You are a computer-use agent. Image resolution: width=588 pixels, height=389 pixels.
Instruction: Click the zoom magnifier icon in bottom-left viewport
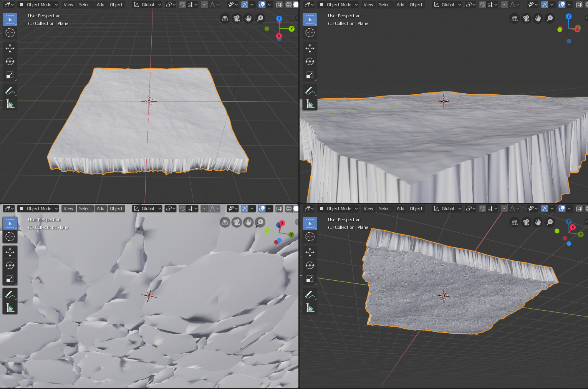coord(260,222)
